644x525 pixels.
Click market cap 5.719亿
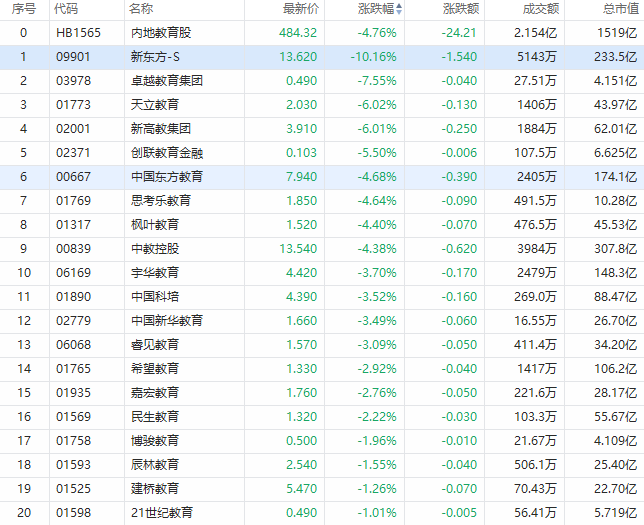(615, 512)
